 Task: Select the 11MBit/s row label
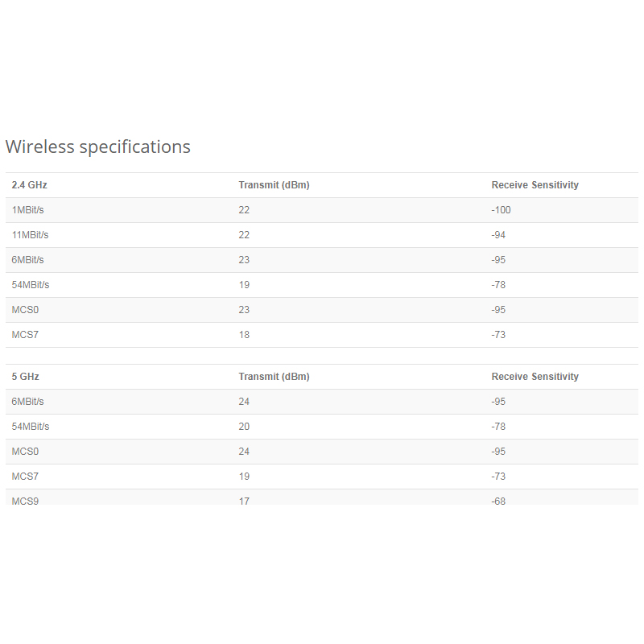[x=31, y=235]
